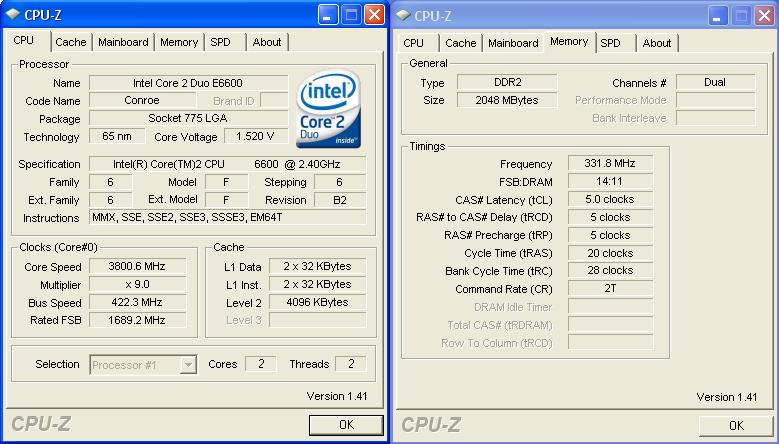Click the Command Rate value 2T
This screenshot has width=779, height=444.
[610, 289]
